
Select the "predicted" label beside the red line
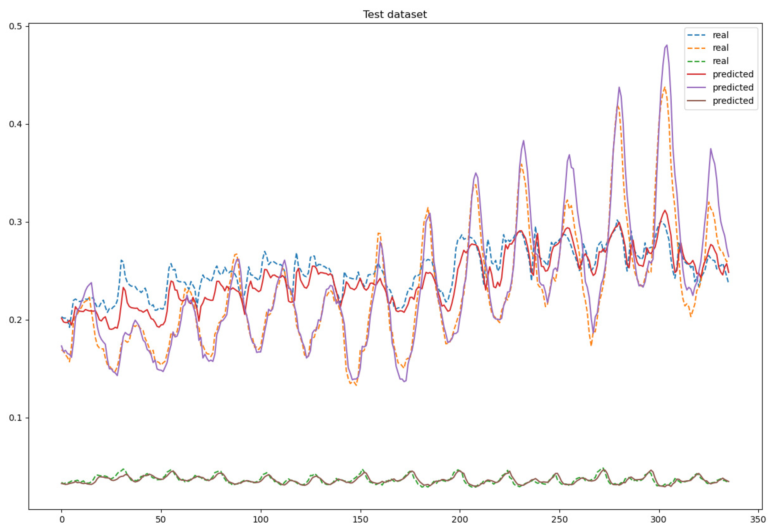pos(733,74)
